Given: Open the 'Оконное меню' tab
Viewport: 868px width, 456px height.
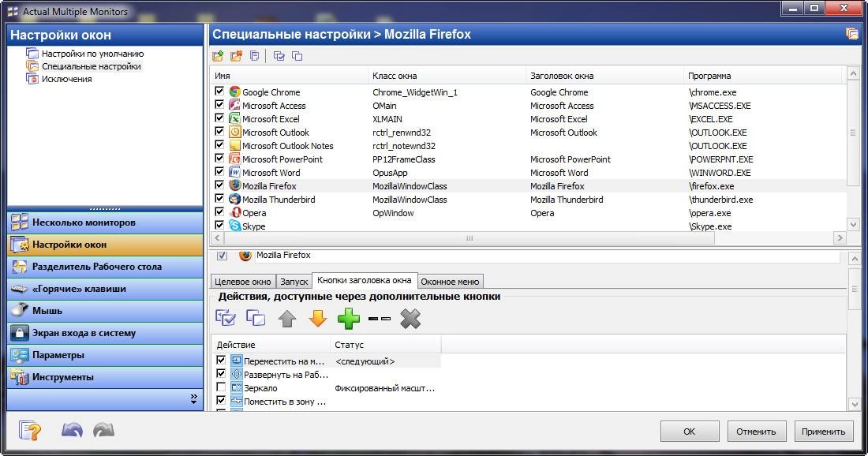Looking at the screenshot, I should 450,282.
